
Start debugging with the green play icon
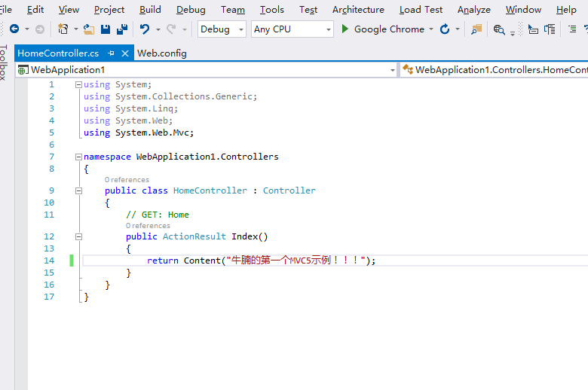345,29
